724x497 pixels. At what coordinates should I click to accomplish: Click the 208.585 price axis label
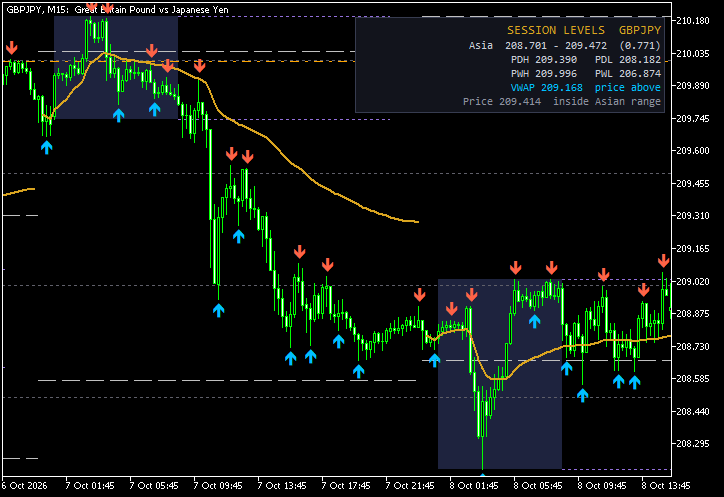(693, 379)
